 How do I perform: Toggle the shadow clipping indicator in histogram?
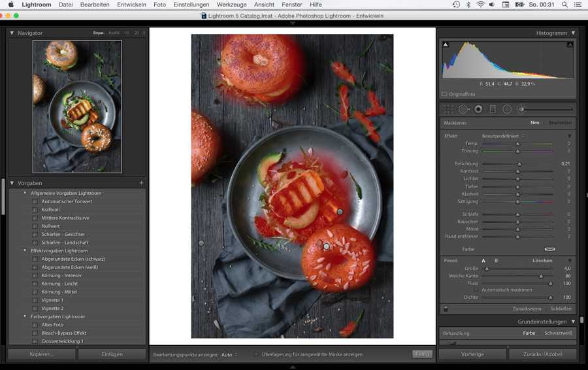point(446,45)
